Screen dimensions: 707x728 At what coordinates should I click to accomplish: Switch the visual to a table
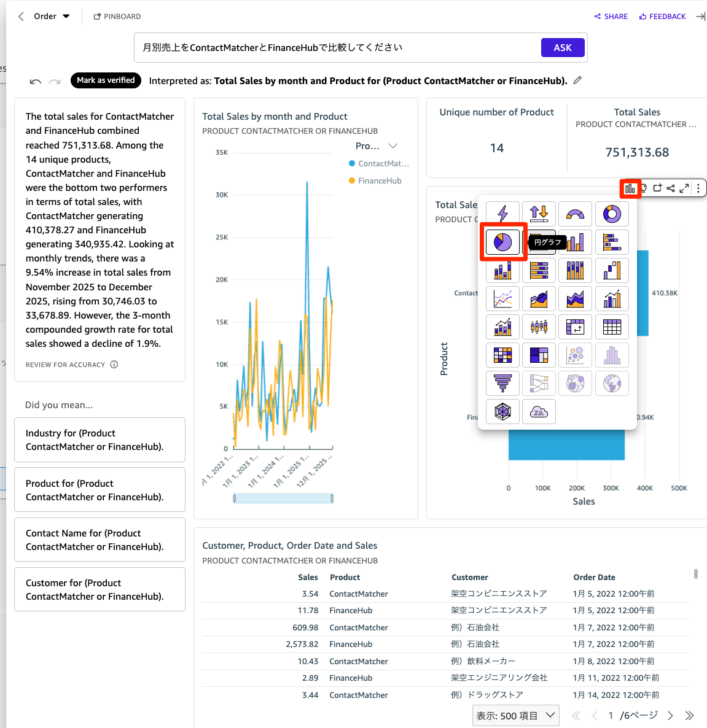coord(612,327)
